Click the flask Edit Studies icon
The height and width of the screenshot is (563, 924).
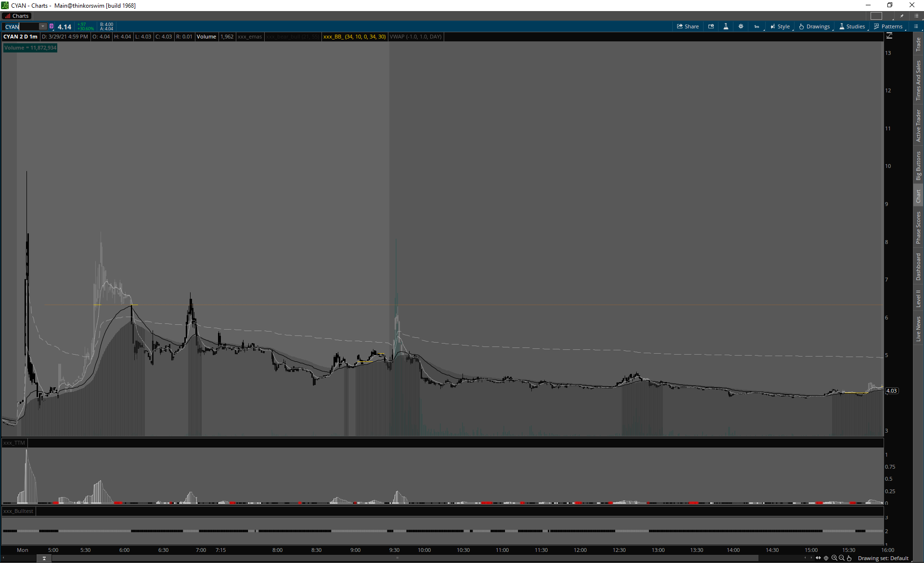pos(726,26)
